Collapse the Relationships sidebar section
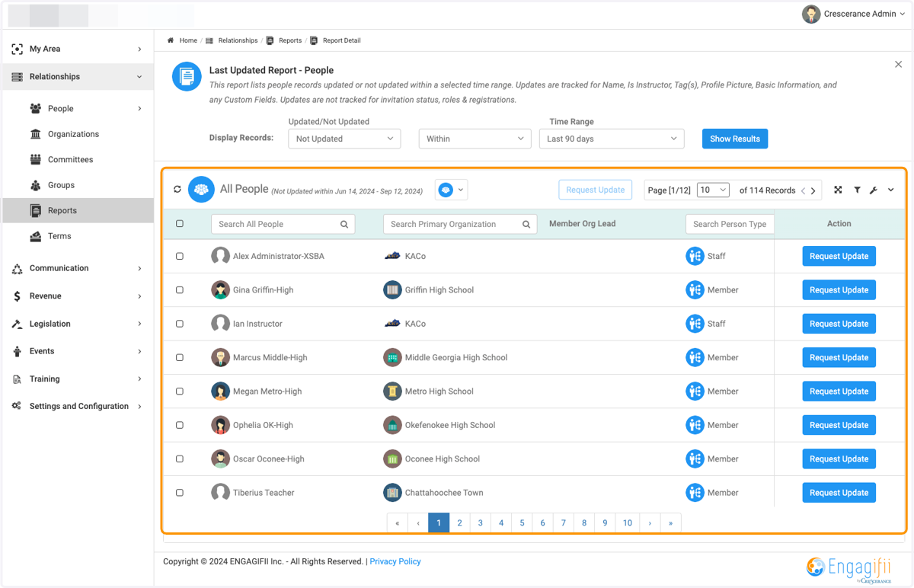Viewport: 914px width, 588px height. coord(139,77)
